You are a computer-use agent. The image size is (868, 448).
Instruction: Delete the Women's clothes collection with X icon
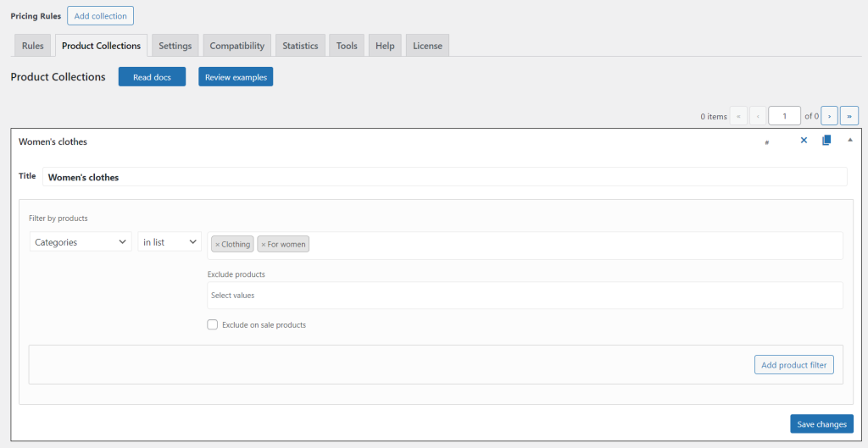coord(804,141)
